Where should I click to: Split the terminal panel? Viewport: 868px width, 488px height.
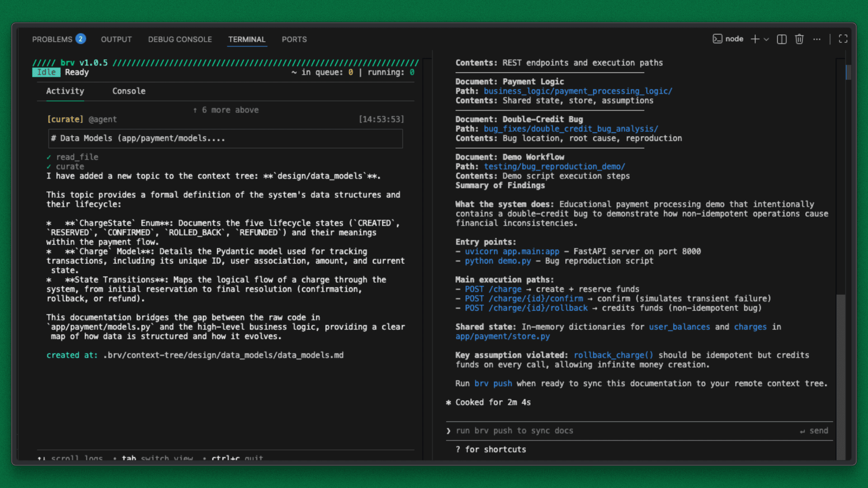pos(782,39)
